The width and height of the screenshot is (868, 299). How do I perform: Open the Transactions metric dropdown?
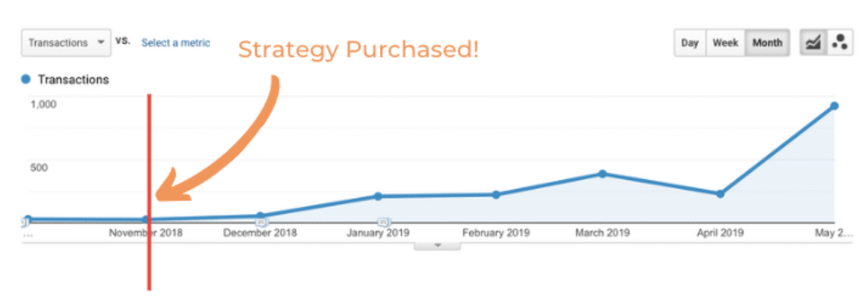point(66,42)
